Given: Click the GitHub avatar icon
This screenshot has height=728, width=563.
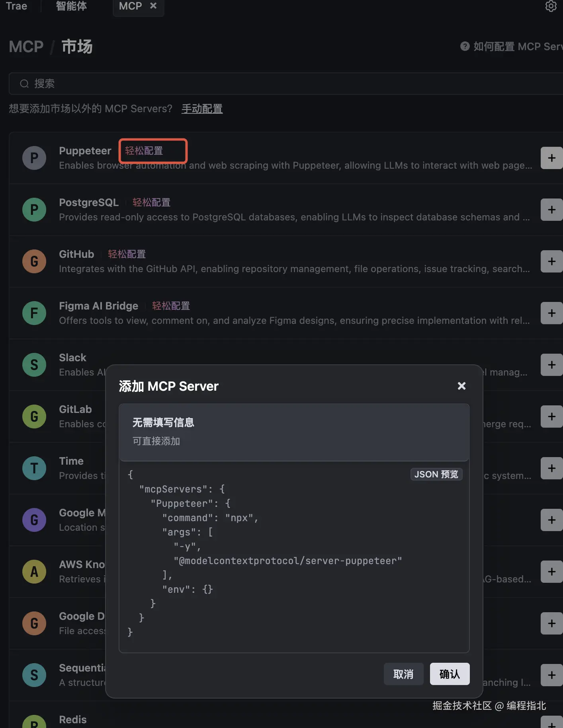Looking at the screenshot, I should tap(34, 261).
